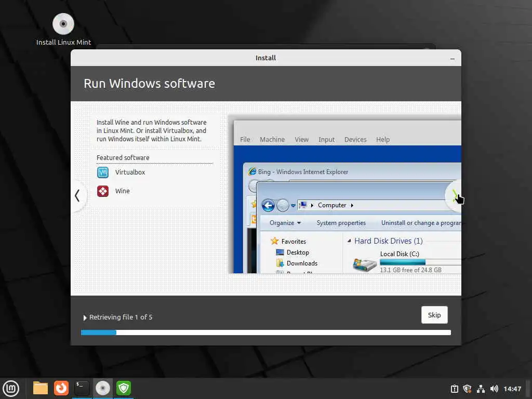Click the Wine and Virtualbox description paragraph
This screenshot has width=532, height=399.
click(x=151, y=130)
